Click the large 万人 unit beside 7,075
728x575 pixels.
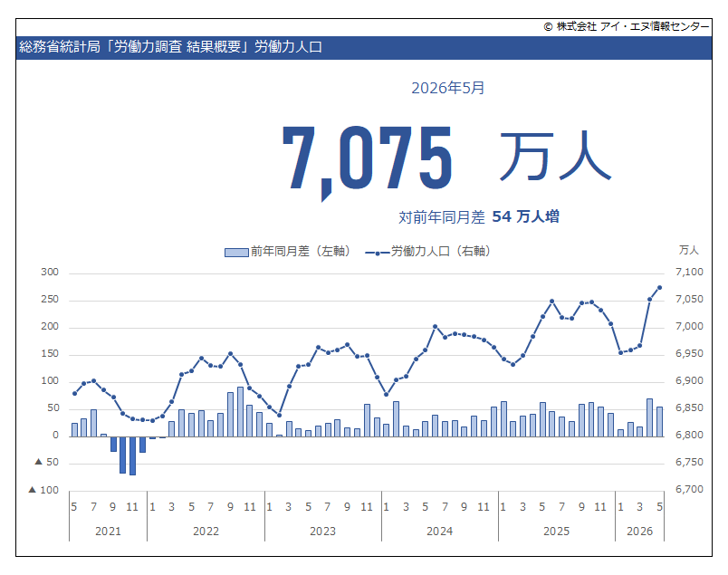[x=555, y=157]
